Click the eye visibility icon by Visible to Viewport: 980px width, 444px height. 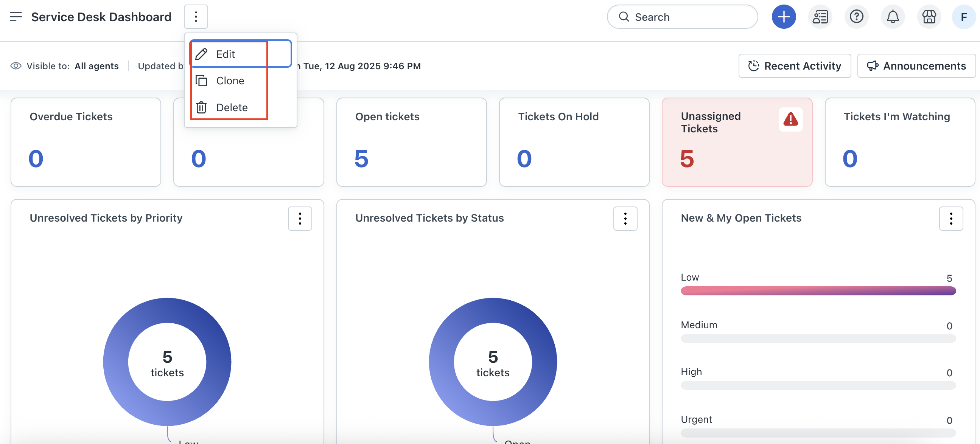click(16, 66)
